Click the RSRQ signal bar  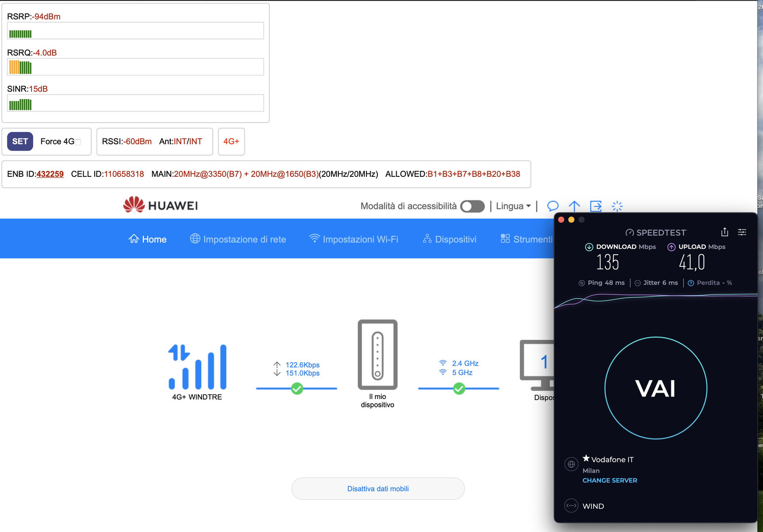(x=135, y=67)
